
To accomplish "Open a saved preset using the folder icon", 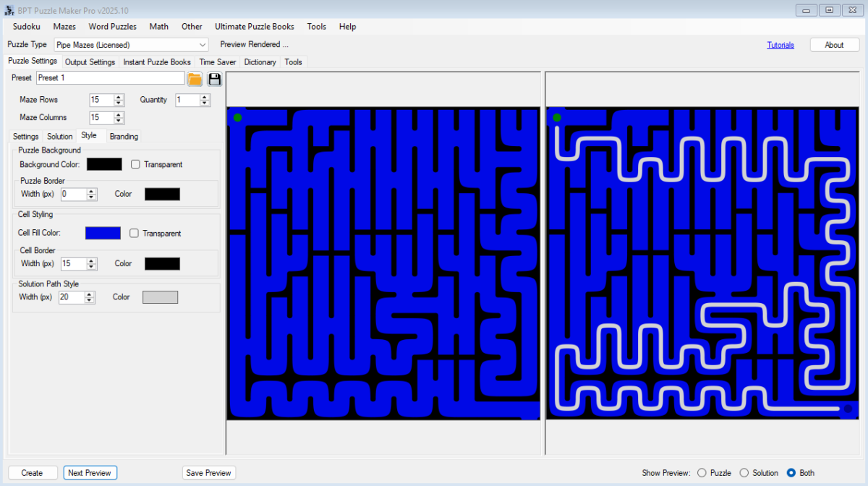I will [194, 79].
